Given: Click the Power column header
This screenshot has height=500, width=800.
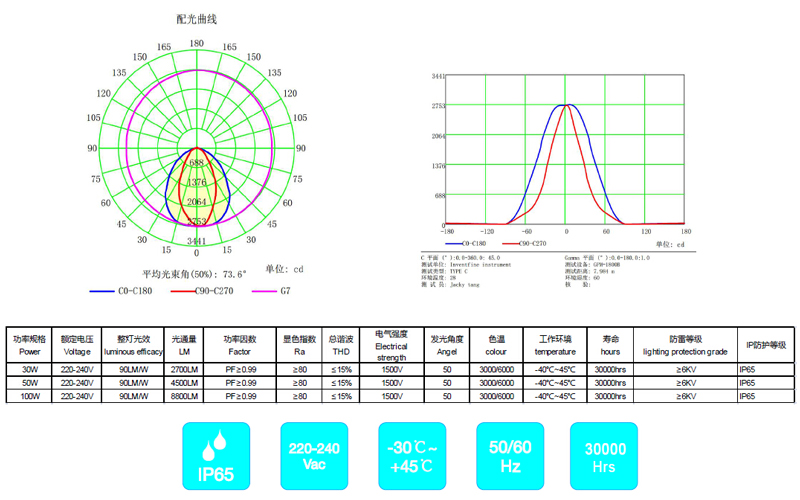Looking at the screenshot, I should (29, 346).
